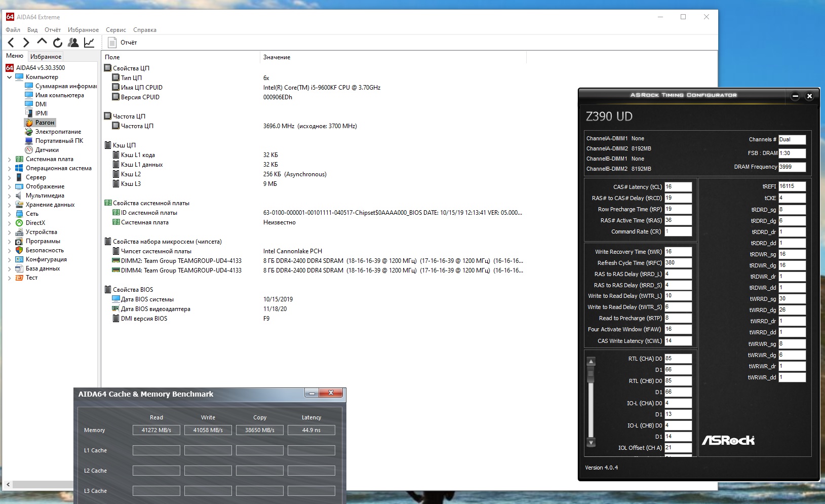Click the Refresh Cycle Time (tRFC) field
The width and height of the screenshot is (825, 504).
click(678, 263)
